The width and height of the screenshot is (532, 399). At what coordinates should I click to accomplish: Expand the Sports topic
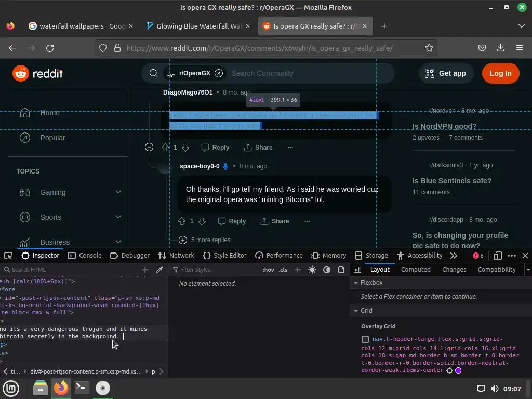pyautogui.click(x=118, y=217)
